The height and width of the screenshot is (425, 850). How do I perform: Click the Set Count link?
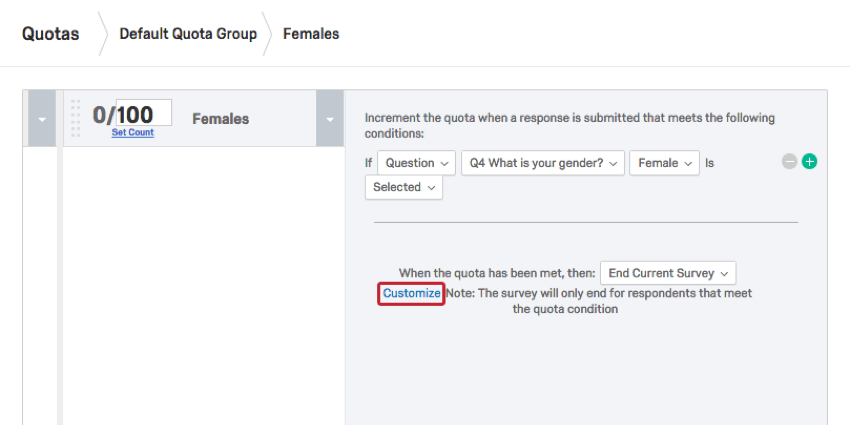click(133, 132)
